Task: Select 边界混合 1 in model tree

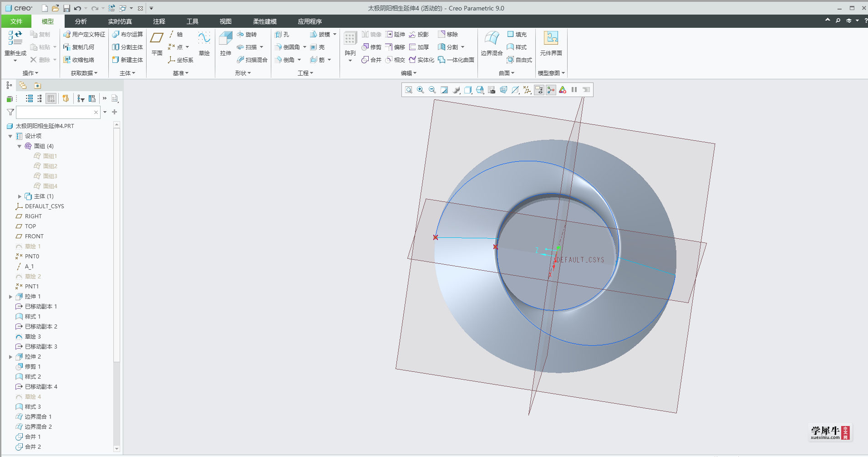Action: pyautogui.click(x=34, y=417)
